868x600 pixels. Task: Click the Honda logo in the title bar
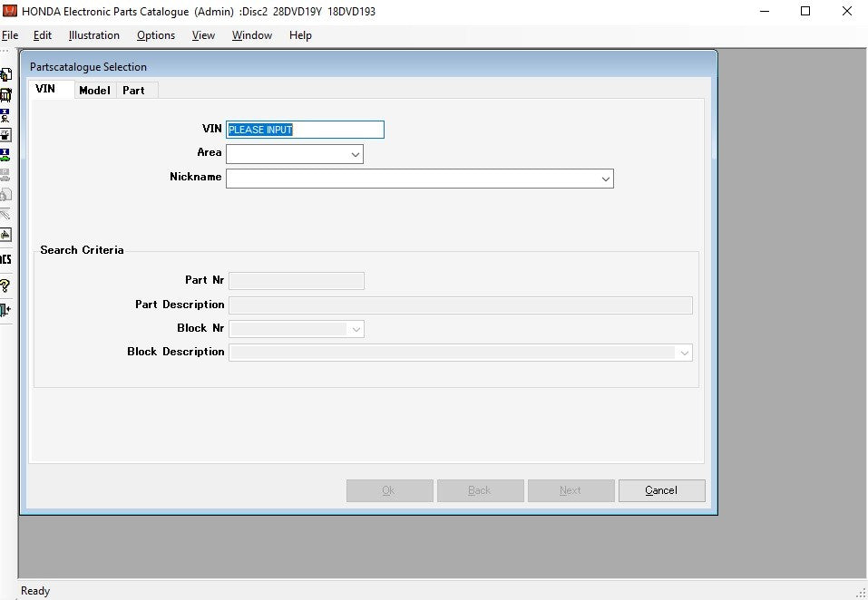click(x=11, y=12)
